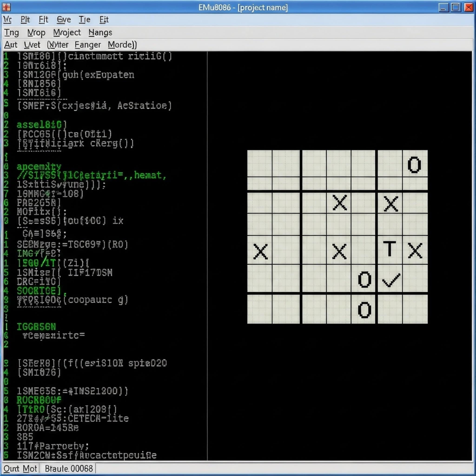Image resolution: width=476 pixels, height=476 pixels.
Task: Click the code line '[SNI856]'
Action: (39, 84)
